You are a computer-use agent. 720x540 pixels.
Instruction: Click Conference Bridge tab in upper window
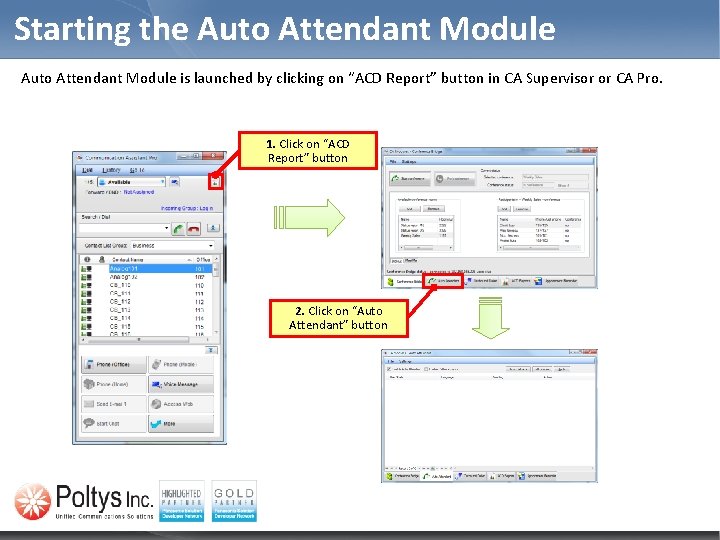click(404, 281)
